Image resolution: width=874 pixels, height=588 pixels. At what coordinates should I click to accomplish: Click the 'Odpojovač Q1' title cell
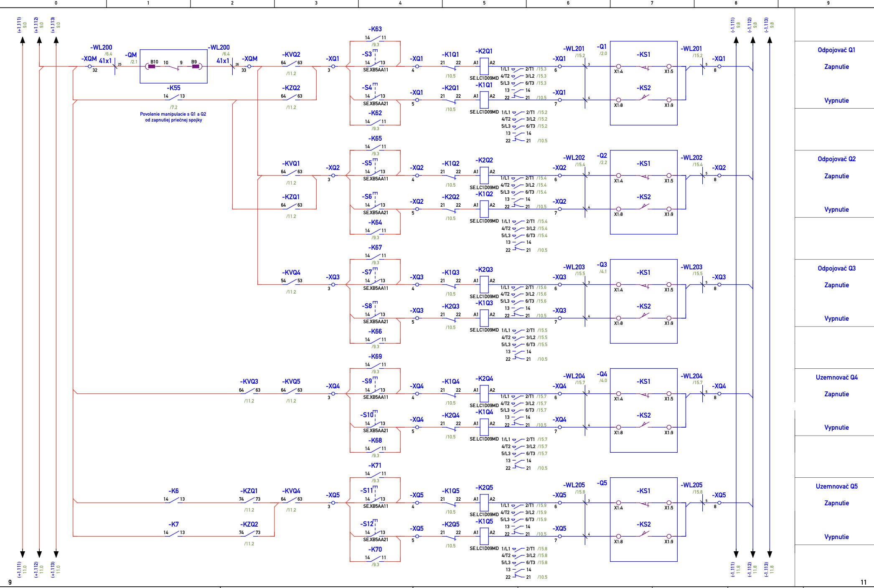click(x=836, y=50)
